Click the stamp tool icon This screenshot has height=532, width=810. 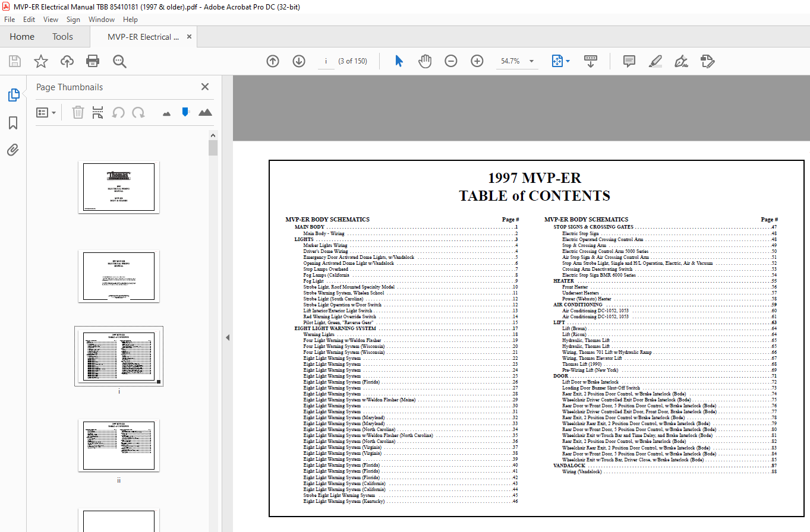(707, 61)
